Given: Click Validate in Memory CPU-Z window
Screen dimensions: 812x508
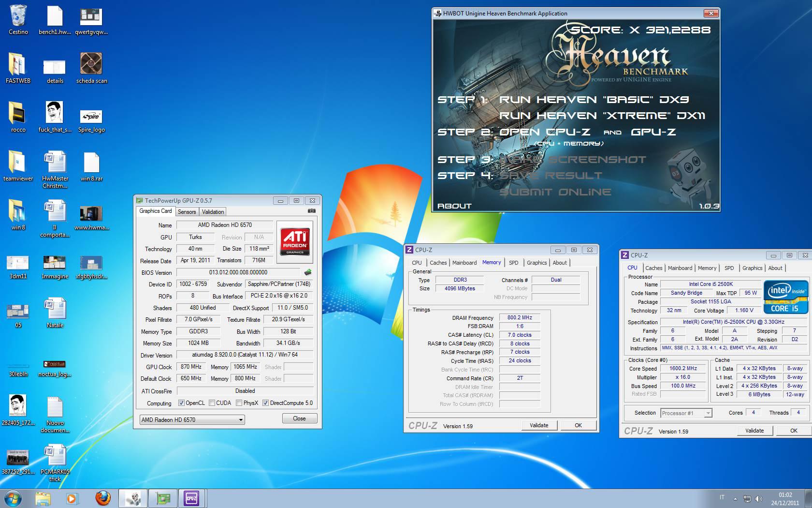Looking at the screenshot, I should tap(539, 425).
